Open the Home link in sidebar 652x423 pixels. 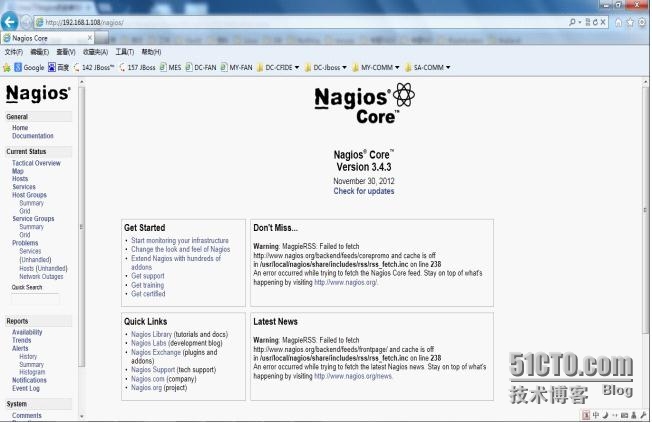pos(20,128)
